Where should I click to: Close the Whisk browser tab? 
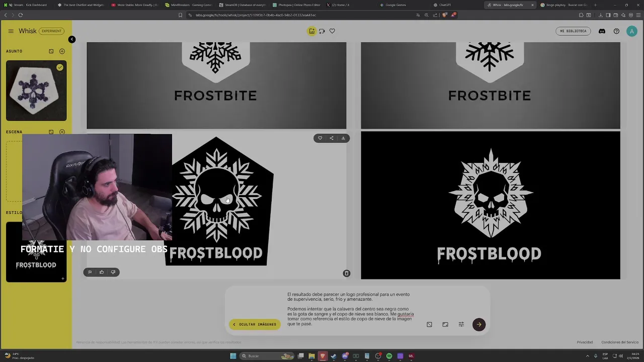532,5
